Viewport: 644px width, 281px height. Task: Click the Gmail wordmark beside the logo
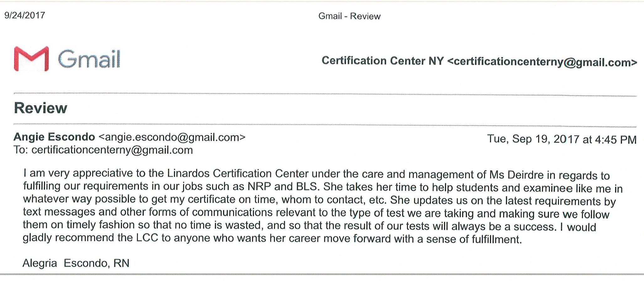[89, 59]
